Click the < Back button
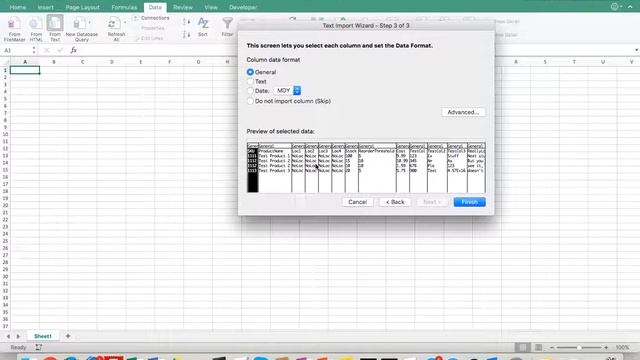 [395, 202]
